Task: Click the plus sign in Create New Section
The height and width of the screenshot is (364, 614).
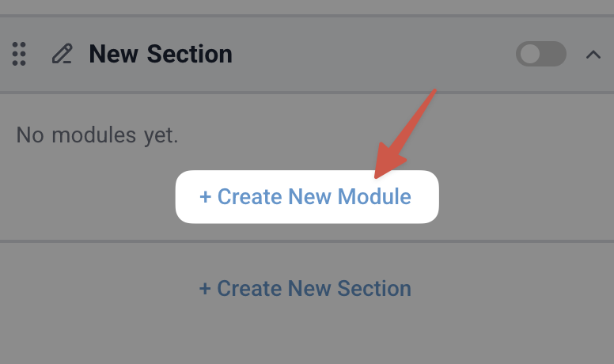Action: pyautogui.click(x=204, y=288)
